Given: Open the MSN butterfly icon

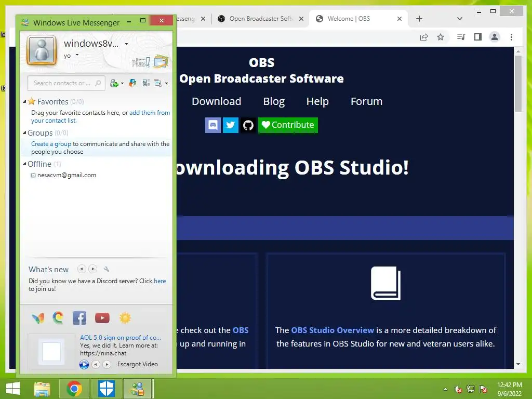Looking at the screenshot, I should pyautogui.click(x=38, y=318).
